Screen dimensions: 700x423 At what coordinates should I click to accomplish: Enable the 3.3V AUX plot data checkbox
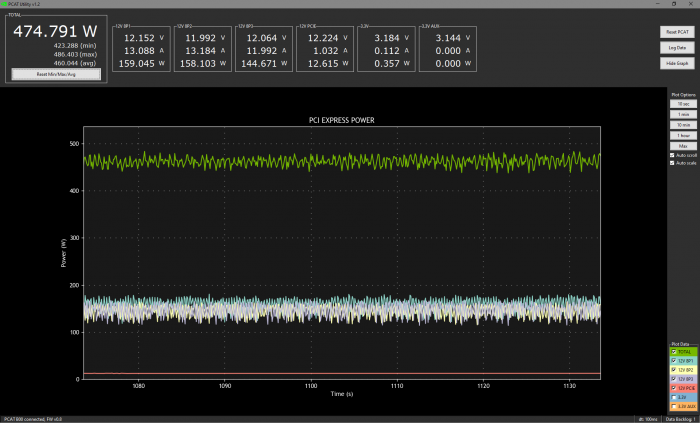click(x=674, y=406)
